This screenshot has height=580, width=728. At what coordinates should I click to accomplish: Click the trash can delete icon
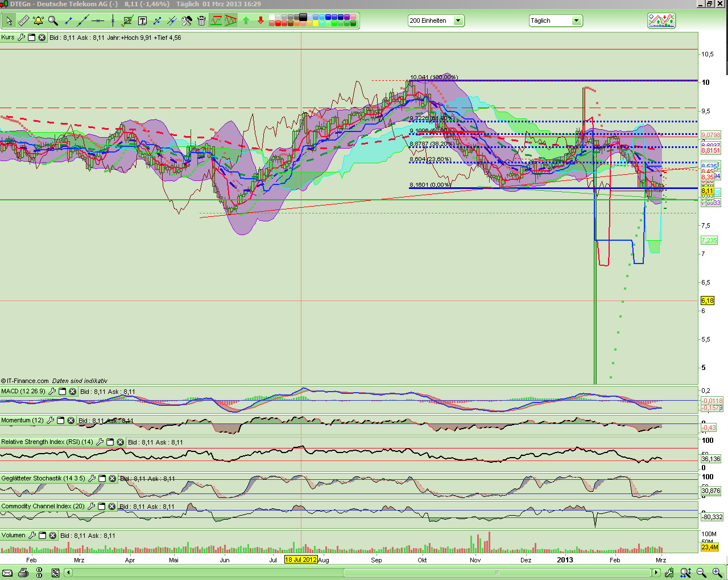(201, 21)
